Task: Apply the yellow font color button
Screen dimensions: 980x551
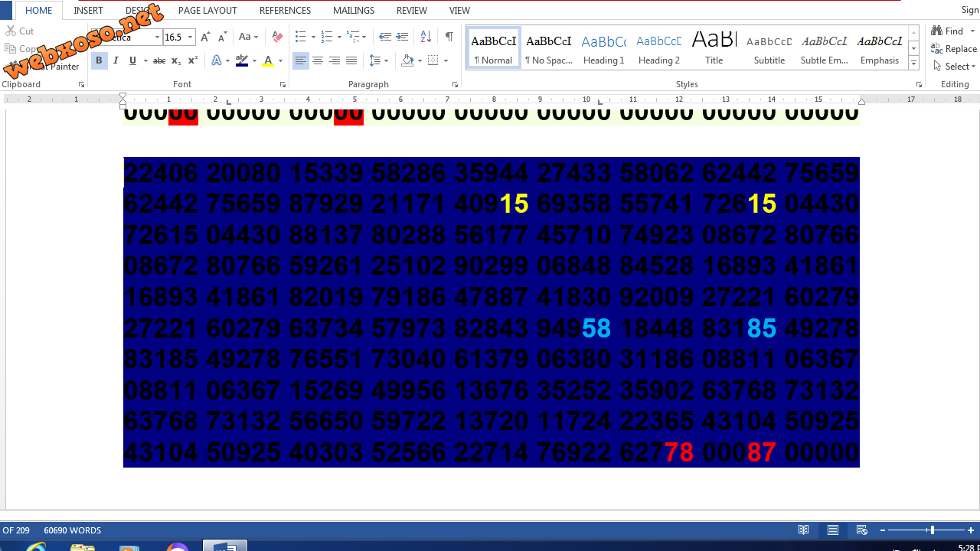Action: click(x=268, y=60)
